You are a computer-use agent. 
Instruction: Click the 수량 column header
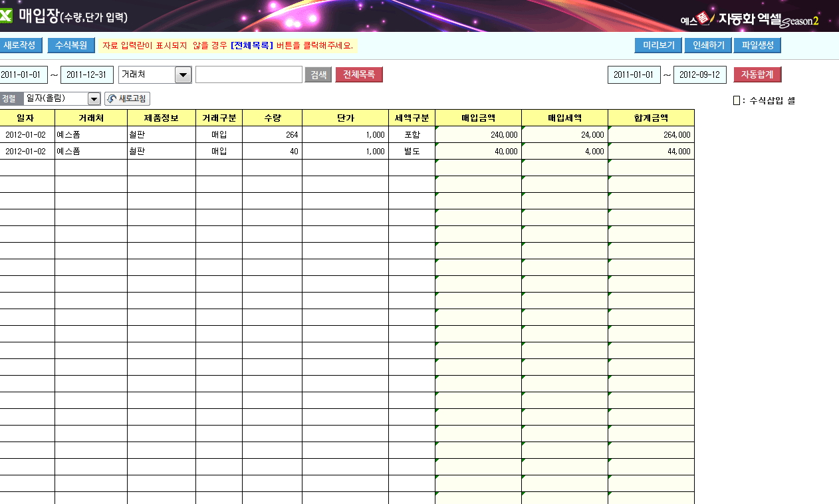tap(272, 118)
